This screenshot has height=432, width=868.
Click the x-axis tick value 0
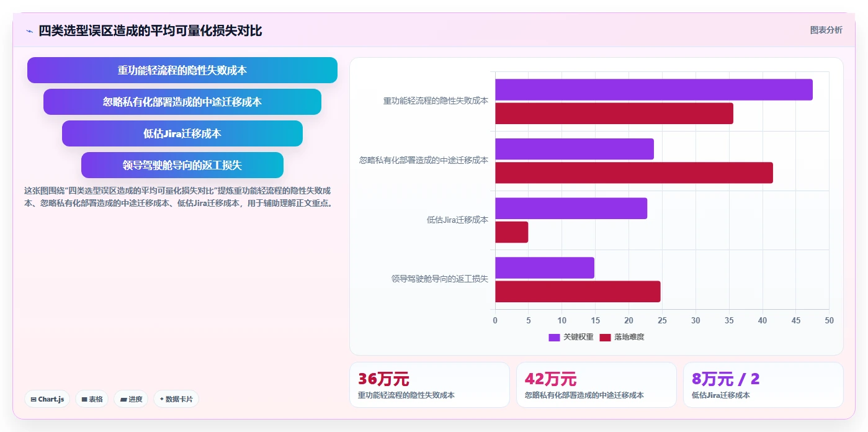pos(495,320)
